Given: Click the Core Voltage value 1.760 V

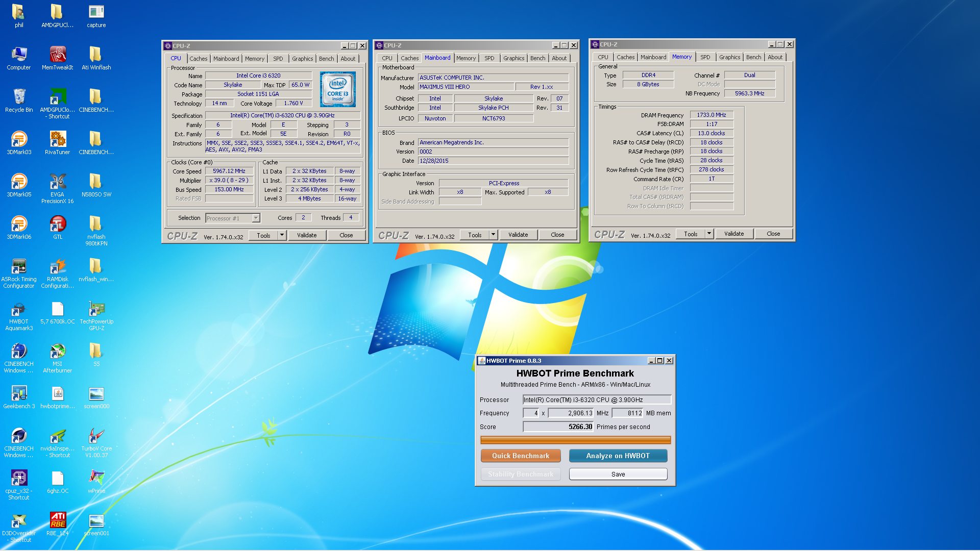Looking at the screenshot, I should (293, 104).
